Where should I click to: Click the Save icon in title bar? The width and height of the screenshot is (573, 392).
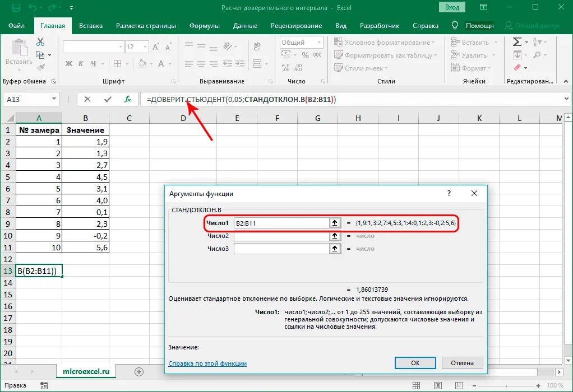(x=16, y=7)
